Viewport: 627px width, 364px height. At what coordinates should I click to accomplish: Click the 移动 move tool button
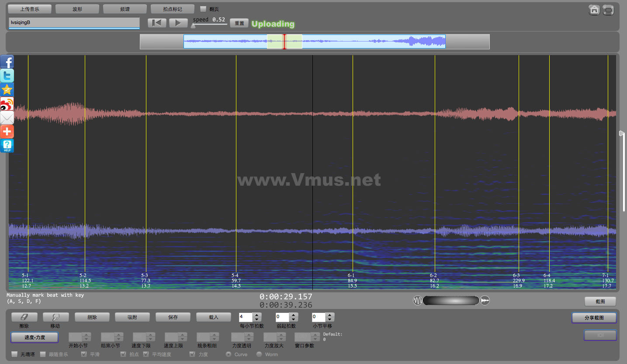(55, 317)
